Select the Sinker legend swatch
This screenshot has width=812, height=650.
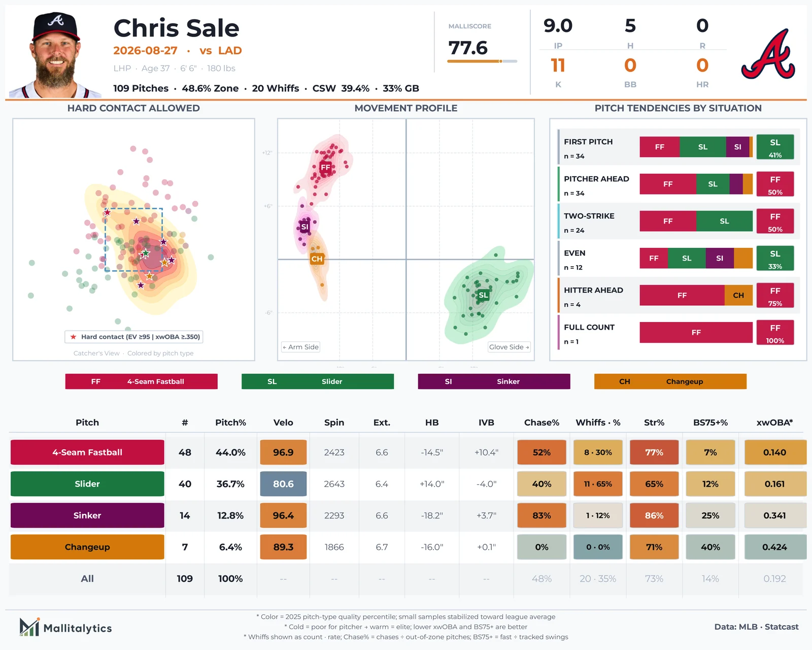coord(494,381)
